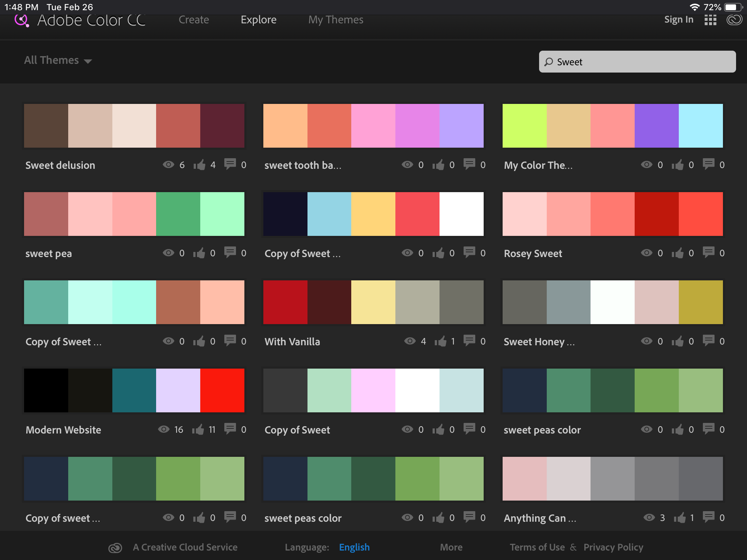Like the sweet tooth ba... theme

[x=438, y=165]
